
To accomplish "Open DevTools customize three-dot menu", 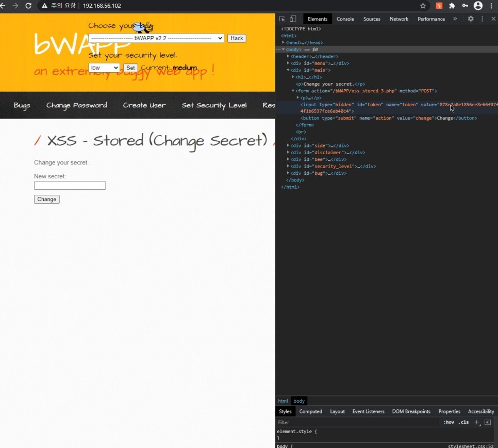I will [x=482, y=19].
